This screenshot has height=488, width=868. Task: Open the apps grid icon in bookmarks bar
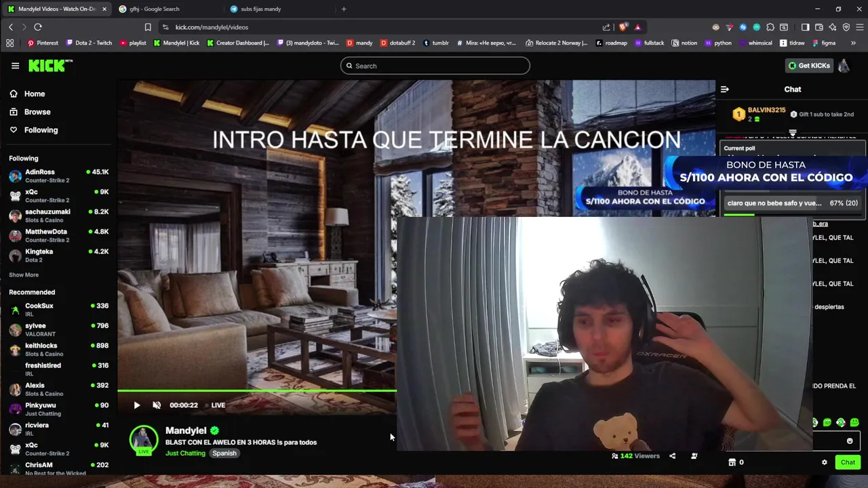9,43
